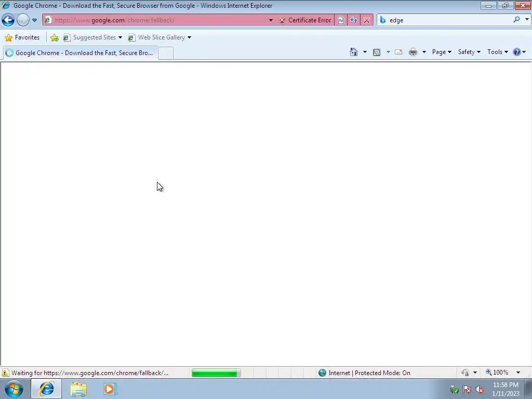The image size is (532, 399).
Task: Click the Internet Explorer taskbar icon
Action: tap(46, 389)
